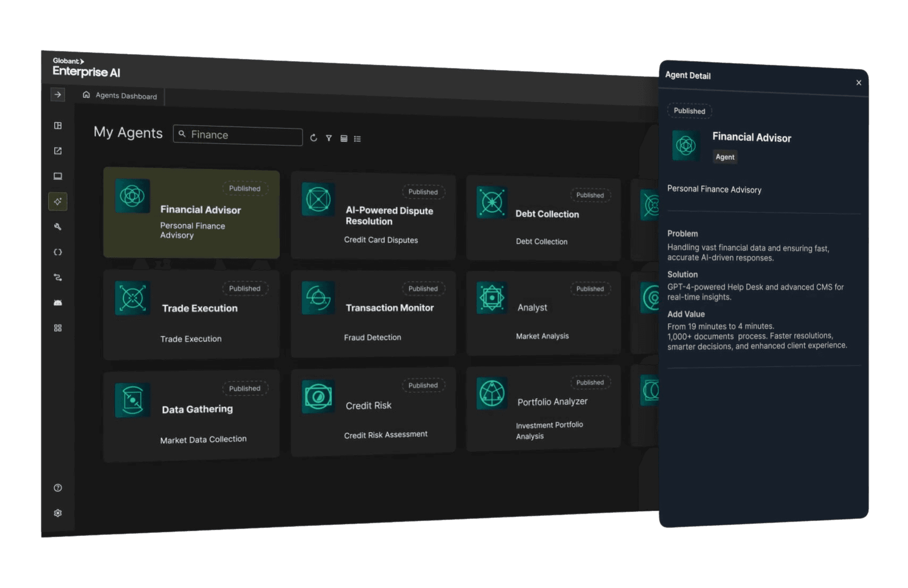Select the Transaction Monitor agent card

(x=373, y=314)
